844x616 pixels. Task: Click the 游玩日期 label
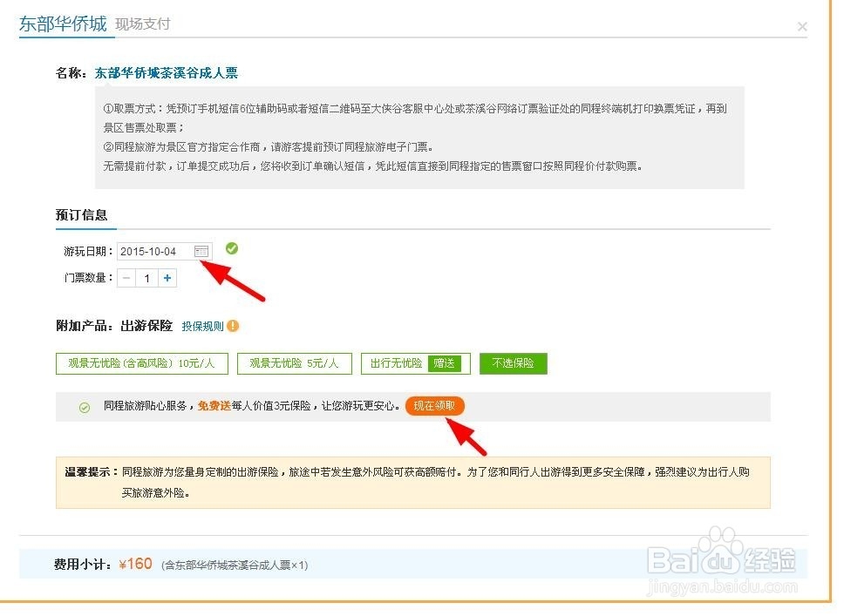[x=88, y=251]
